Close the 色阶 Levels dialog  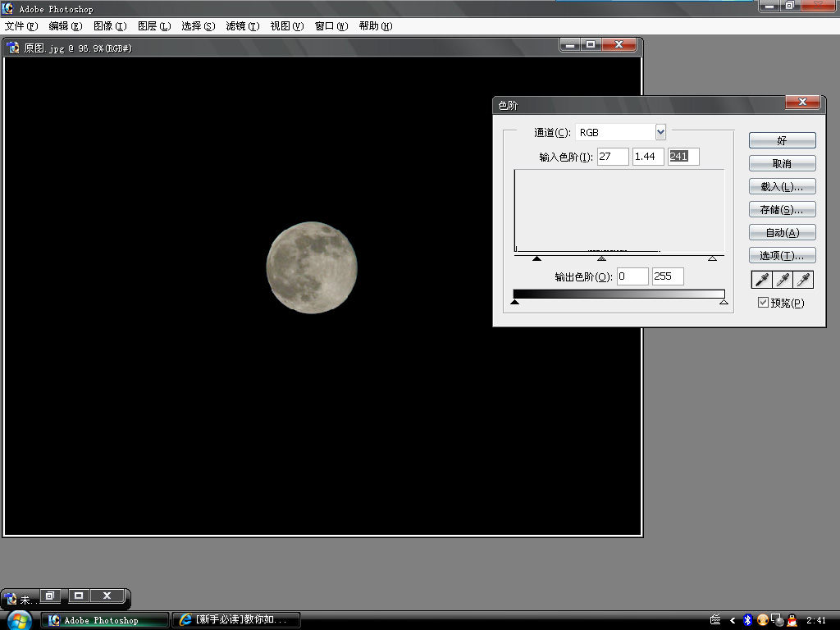click(802, 102)
